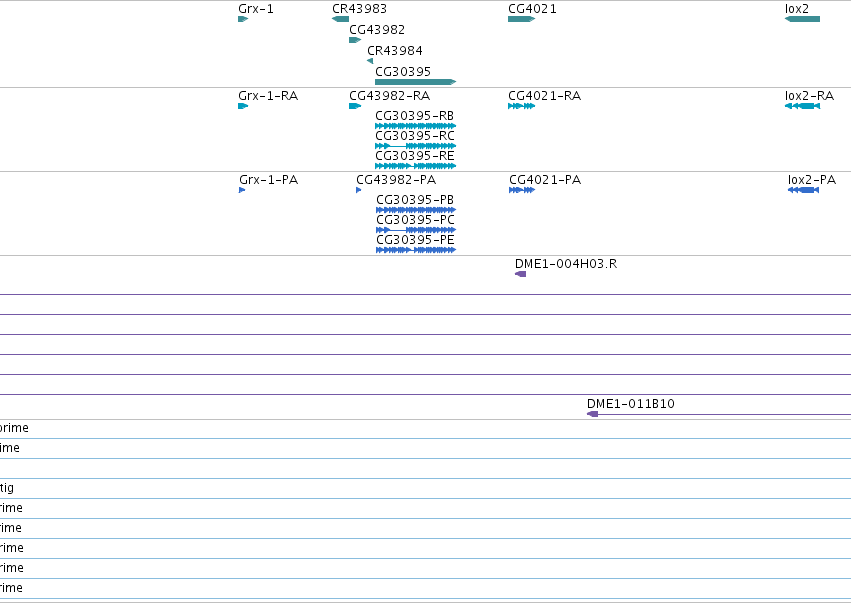Click the CG30395-PE label
The height and width of the screenshot is (603, 851).
coord(415,240)
